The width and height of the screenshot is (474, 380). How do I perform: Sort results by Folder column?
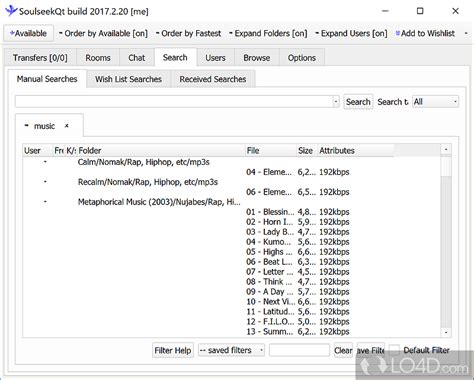pyautogui.click(x=161, y=151)
